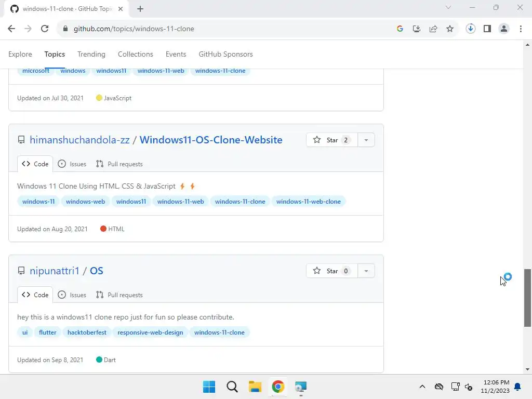Screen dimensions: 532x399
Task: Select the windows-11-clone GitHub Topics tab
Action: tap(66, 9)
